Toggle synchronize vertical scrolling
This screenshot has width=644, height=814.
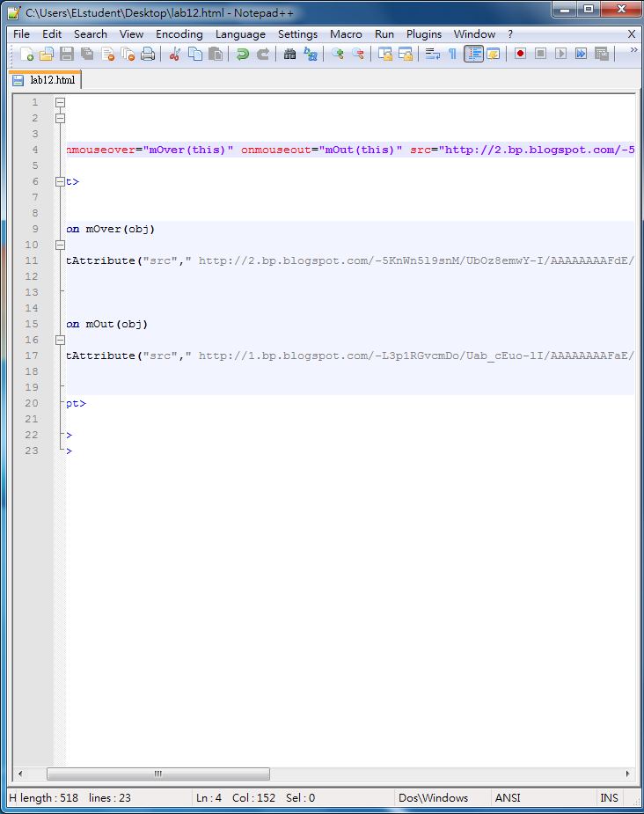384,54
